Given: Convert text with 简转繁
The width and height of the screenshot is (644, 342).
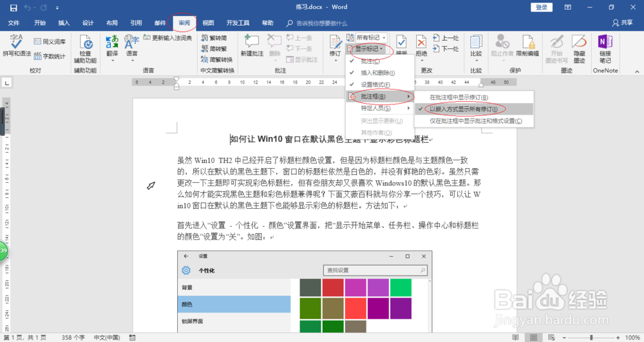Looking at the screenshot, I should pos(214,48).
